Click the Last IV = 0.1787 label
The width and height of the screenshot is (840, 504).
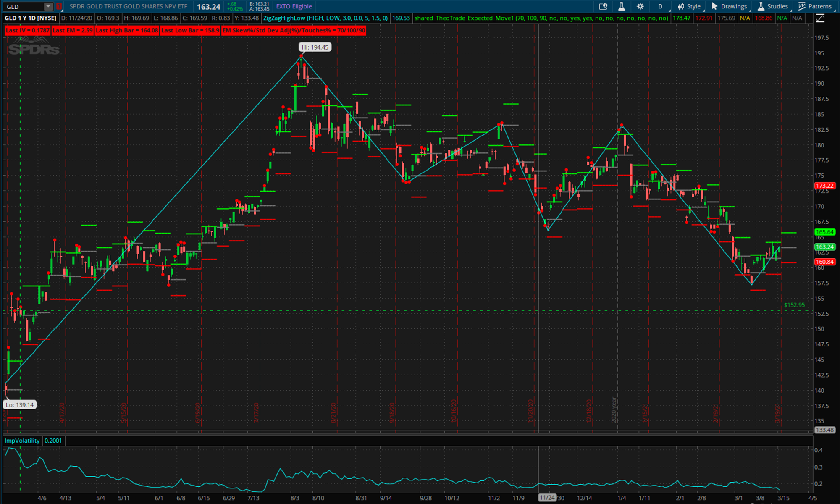[x=28, y=30]
